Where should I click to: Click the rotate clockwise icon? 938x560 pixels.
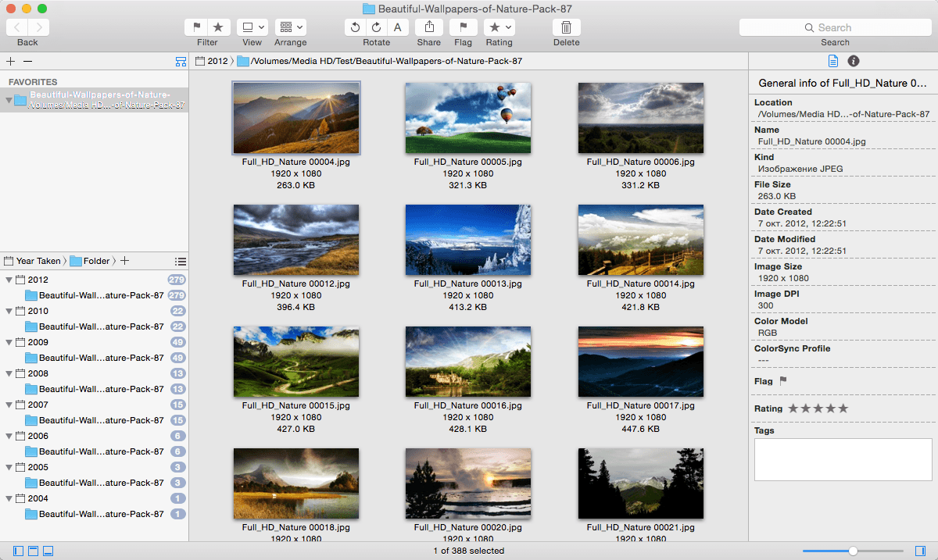pos(377,27)
